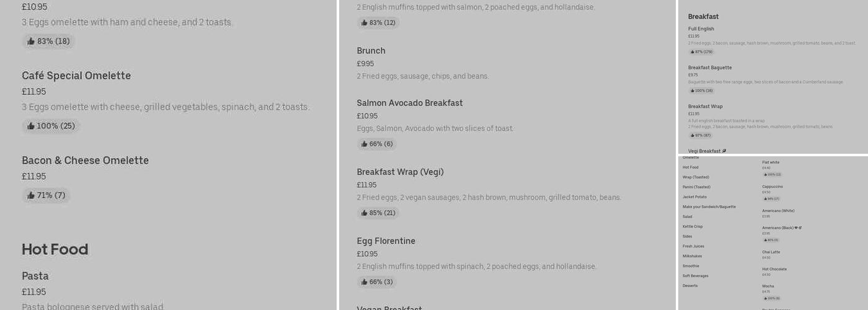
Task: Select the Chai Latte drink
Action: [771, 252]
